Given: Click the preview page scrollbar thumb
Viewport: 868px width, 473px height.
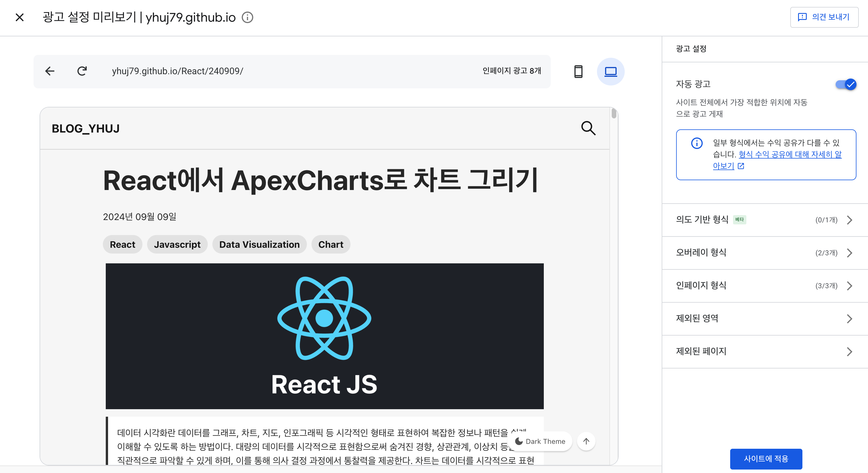Looking at the screenshot, I should click(614, 113).
